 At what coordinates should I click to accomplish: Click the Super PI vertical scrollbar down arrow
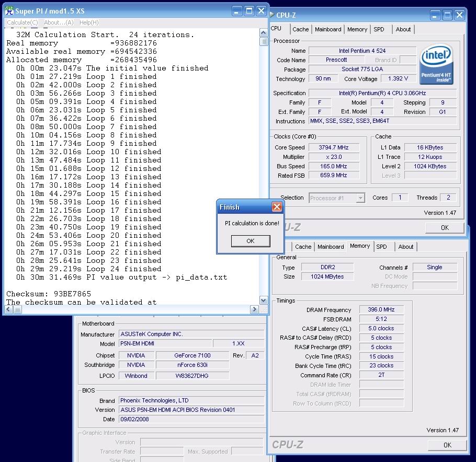point(264,301)
